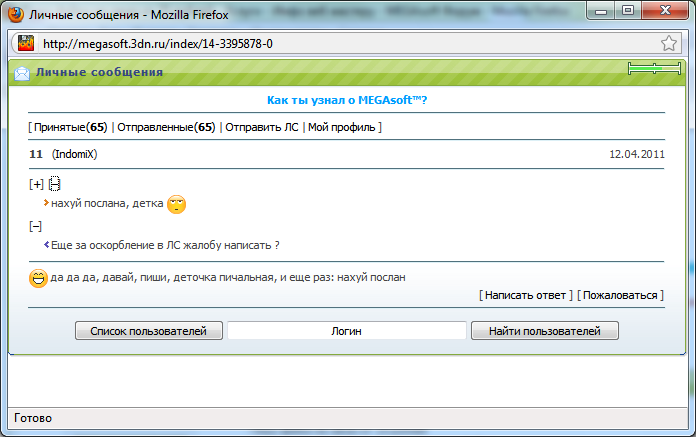
Task: Click the blue arrow before second quote
Action: tap(46, 244)
